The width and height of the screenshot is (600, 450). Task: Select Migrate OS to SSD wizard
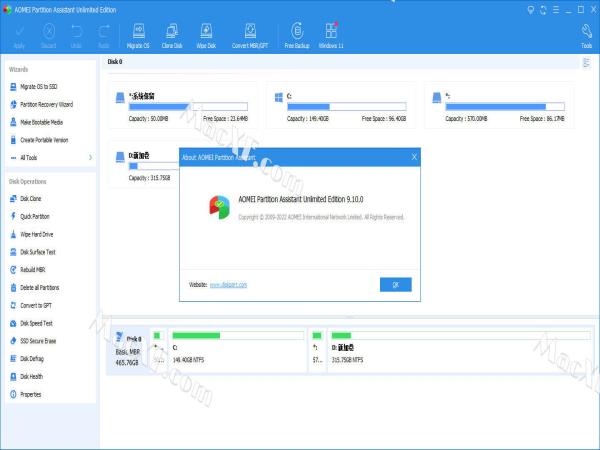pos(38,87)
